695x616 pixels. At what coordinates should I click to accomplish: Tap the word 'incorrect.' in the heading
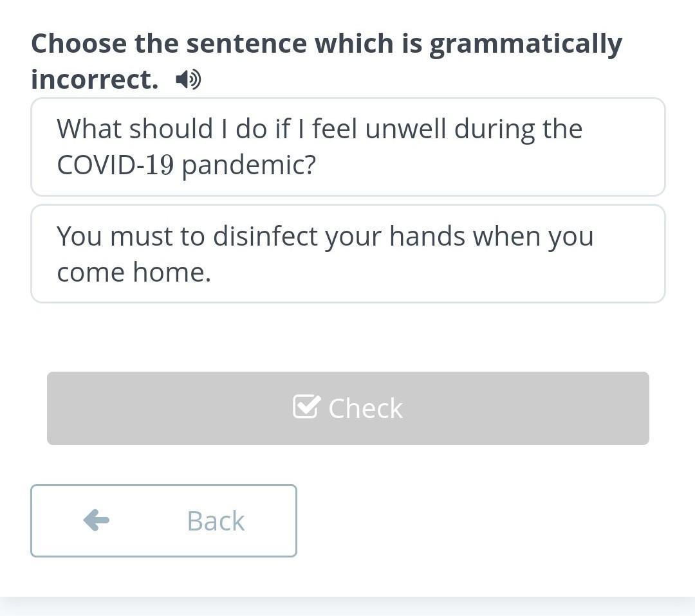(x=95, y=80)
